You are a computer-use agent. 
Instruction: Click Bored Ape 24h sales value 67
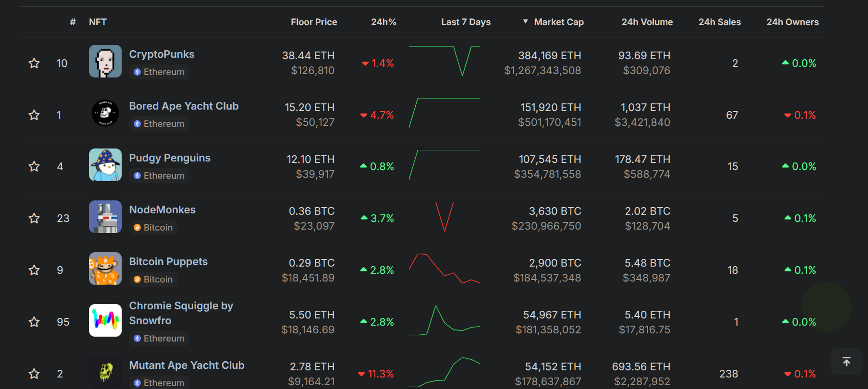point(732,115)
